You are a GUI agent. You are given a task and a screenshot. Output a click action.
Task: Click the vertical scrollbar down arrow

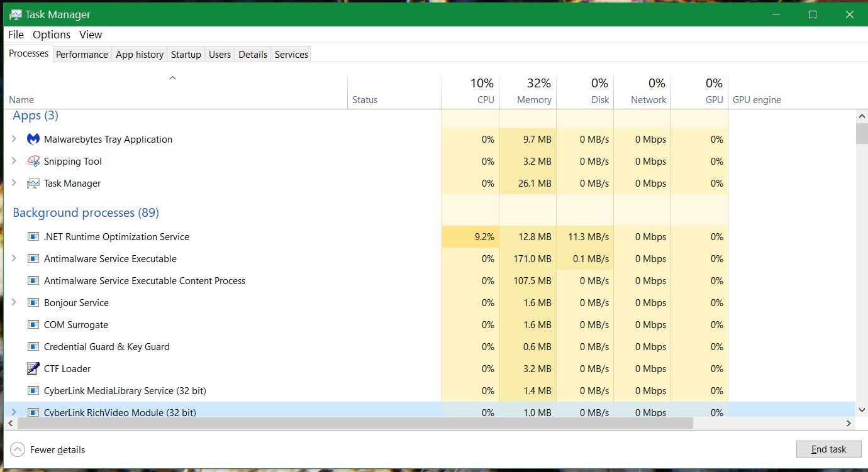pyautogui.click(x=862, y=410)
